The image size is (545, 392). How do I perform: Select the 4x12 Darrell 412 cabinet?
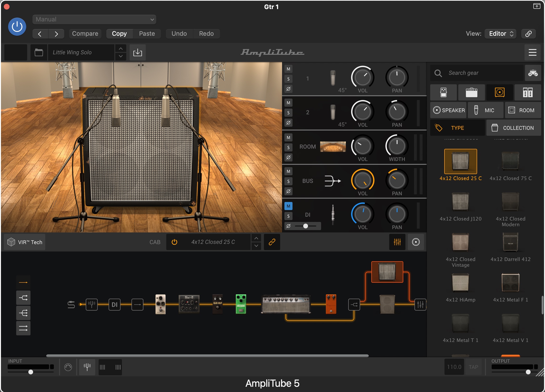coord(510,247)
